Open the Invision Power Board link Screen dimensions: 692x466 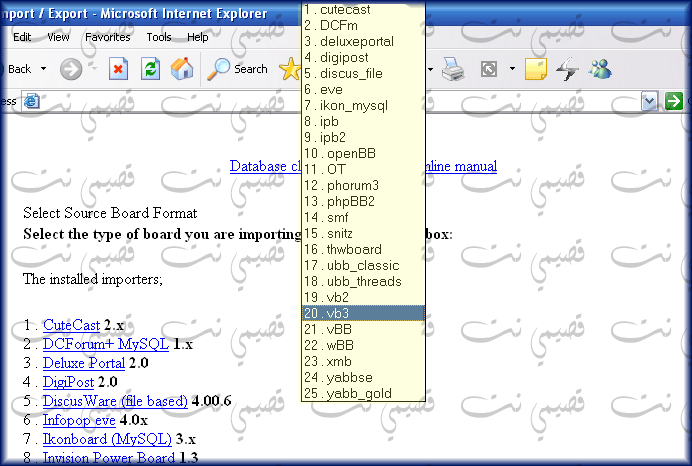pyautogui.click(x=109, y=457)
